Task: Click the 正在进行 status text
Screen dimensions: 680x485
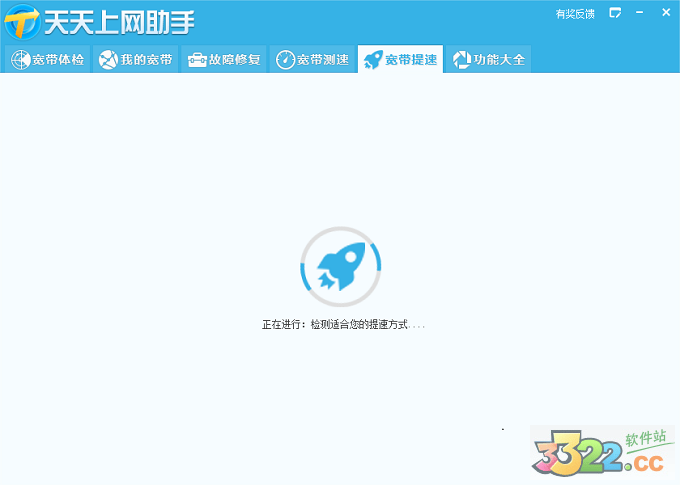Action: pos(343,324)
